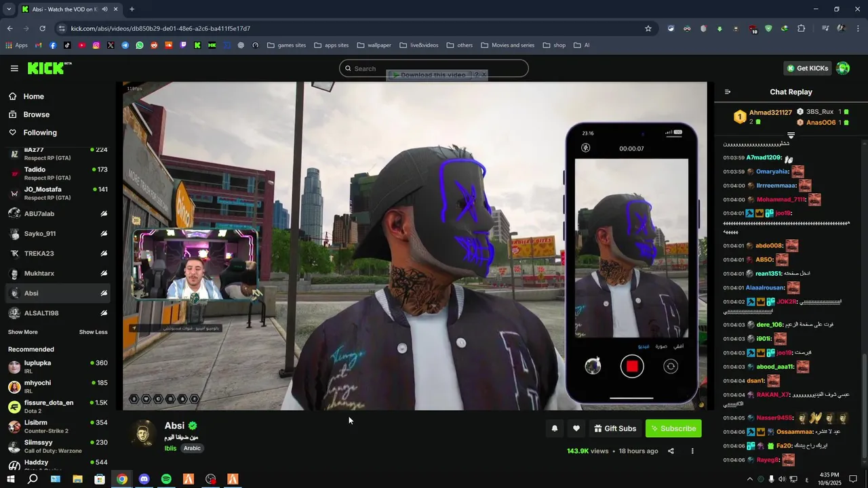Go back in Chrome
The height and width of the screenshot is (488, 868).
(x=9, y=28)
